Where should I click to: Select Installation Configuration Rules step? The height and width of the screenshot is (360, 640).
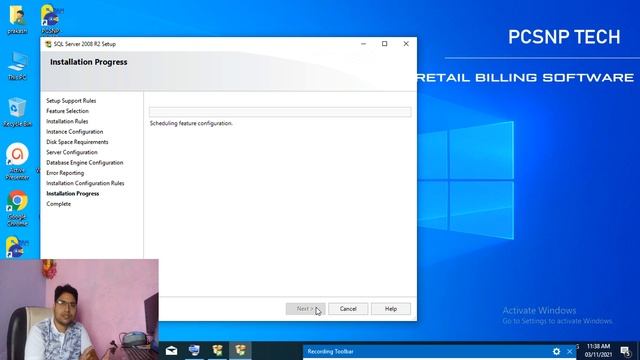click(x=85, y=183)
